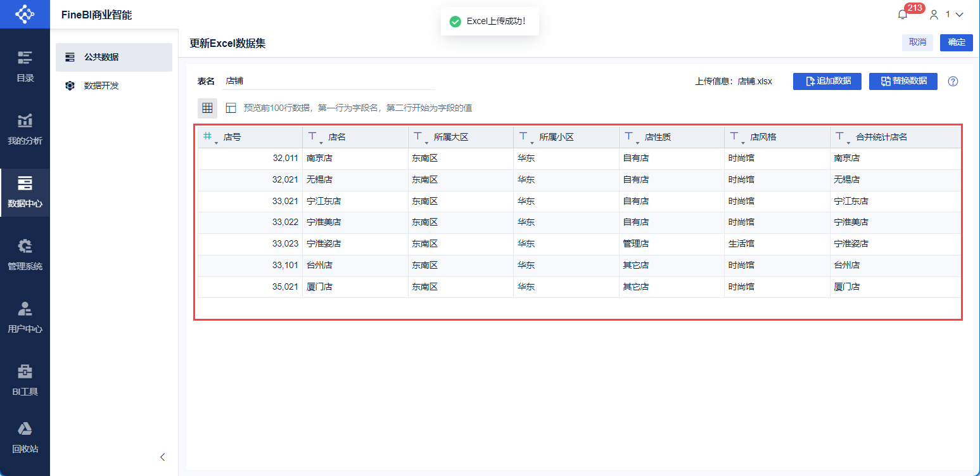Open the 目录 section in sidebar
980x476 pixels.
25,67
